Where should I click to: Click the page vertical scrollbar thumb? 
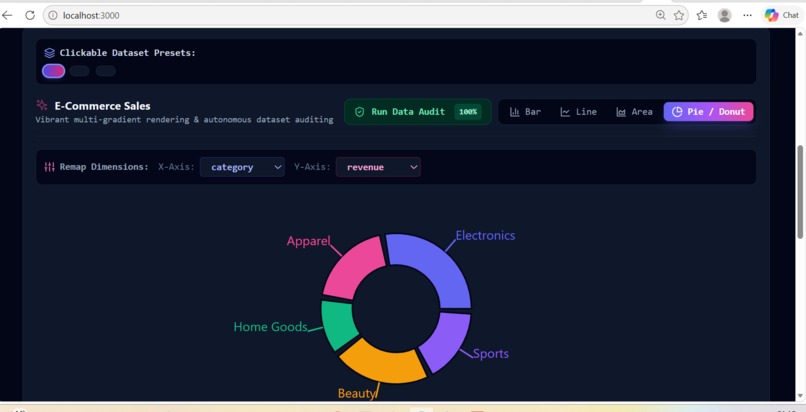[x=800, y=192]
